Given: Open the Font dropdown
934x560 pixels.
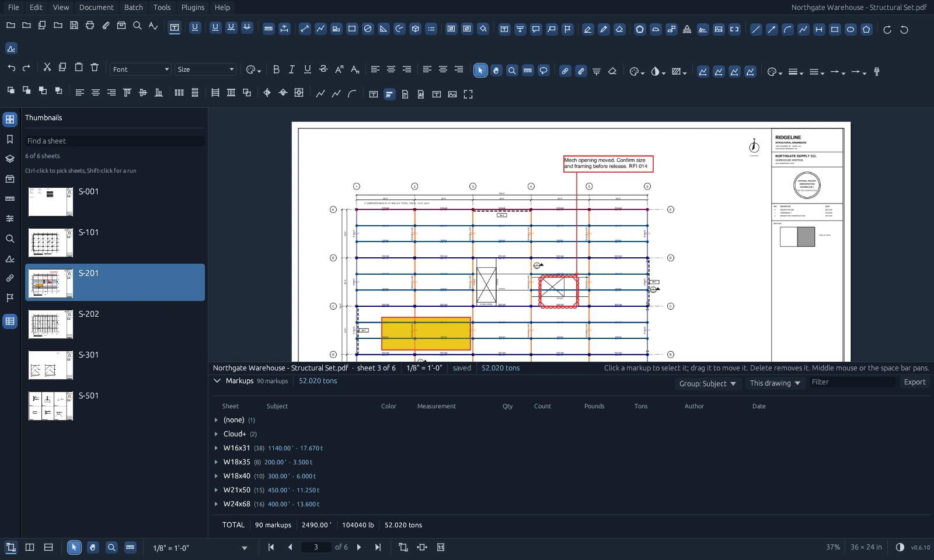Looking at the screenshot, I should click(x=141, y=69).
